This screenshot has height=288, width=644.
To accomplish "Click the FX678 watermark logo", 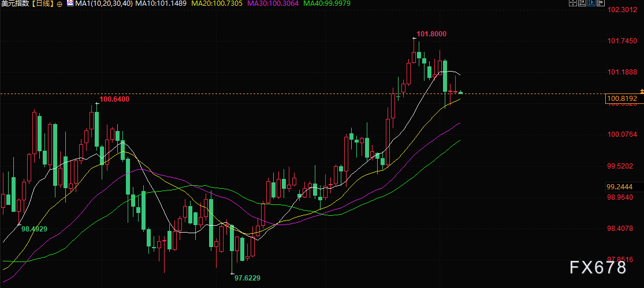I will coord(598,267).
